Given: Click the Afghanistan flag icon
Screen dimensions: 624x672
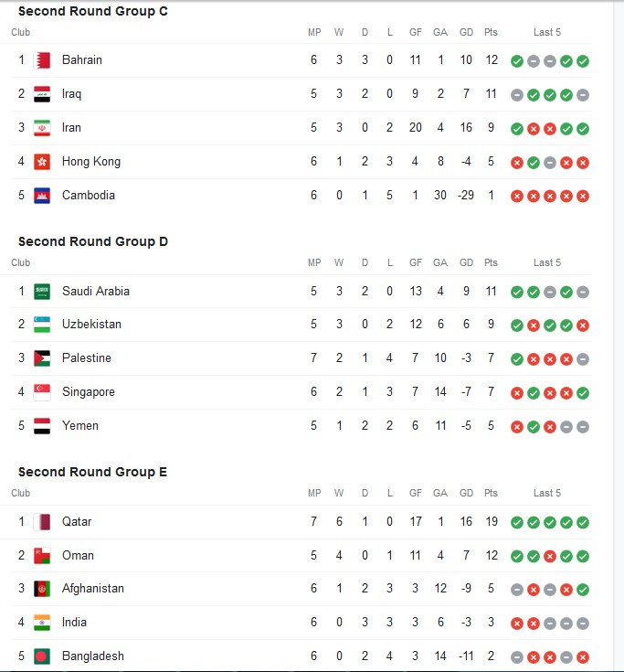Looking at the screenshot, I should (x=42, y=589).
